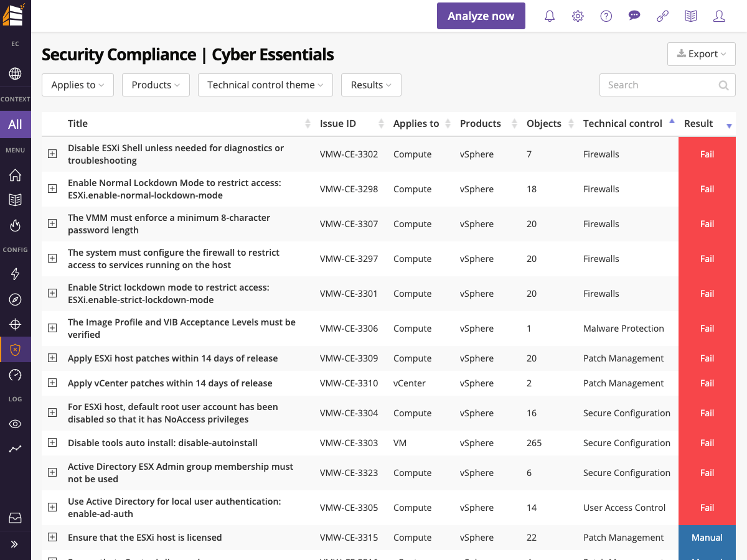Expand the vCenter patches row
Viewport: 747px width, 560px height.
click(x=52, y=383)
